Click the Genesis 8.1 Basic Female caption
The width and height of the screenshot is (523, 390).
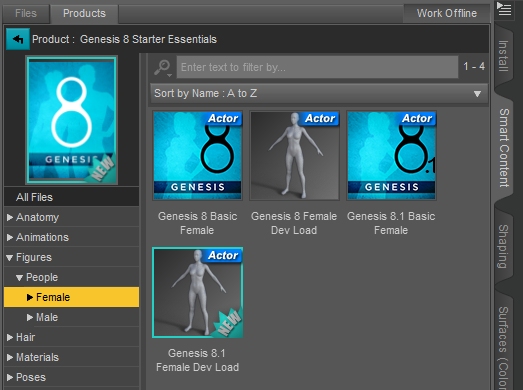pyautogui.click(x=391, y=223)
